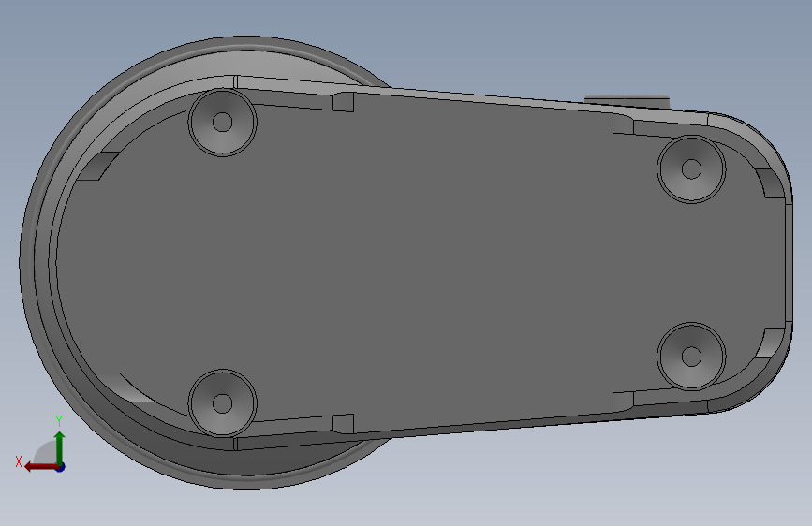Select the countersunk hole closest to the axis triad
Image resolution: width=812 pixels, height=526 pixels.
(223, 403)
